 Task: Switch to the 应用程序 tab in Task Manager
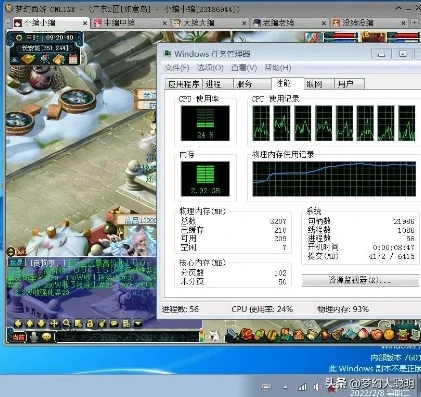point(184,84)
